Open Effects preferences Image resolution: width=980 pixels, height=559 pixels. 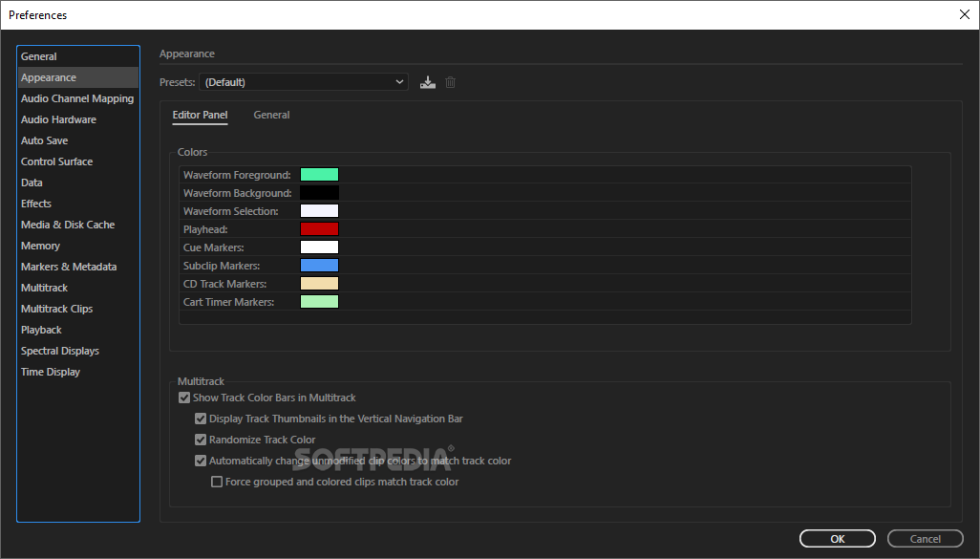[78, 204]
